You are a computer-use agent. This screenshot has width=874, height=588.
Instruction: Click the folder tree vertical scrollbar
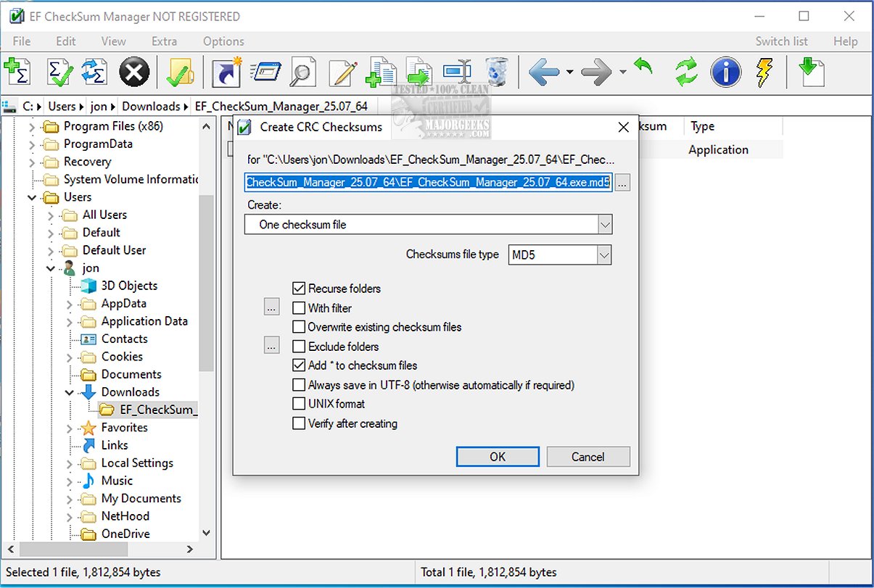[206, 282]
